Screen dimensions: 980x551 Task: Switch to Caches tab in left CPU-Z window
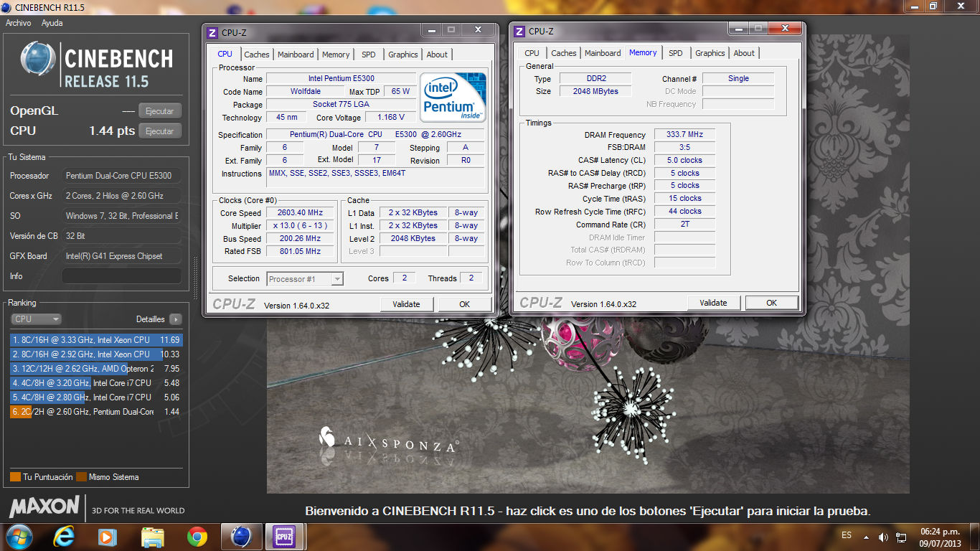coord(257,55)
